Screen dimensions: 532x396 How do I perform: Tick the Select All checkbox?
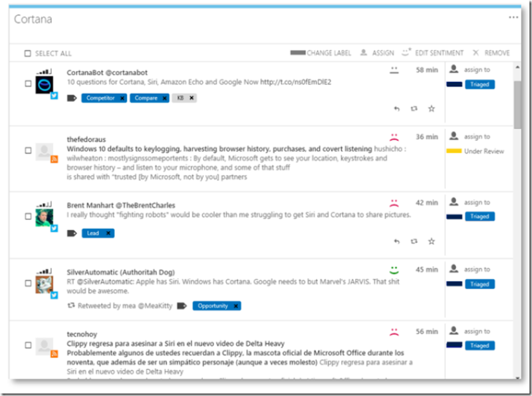(28, 53)
